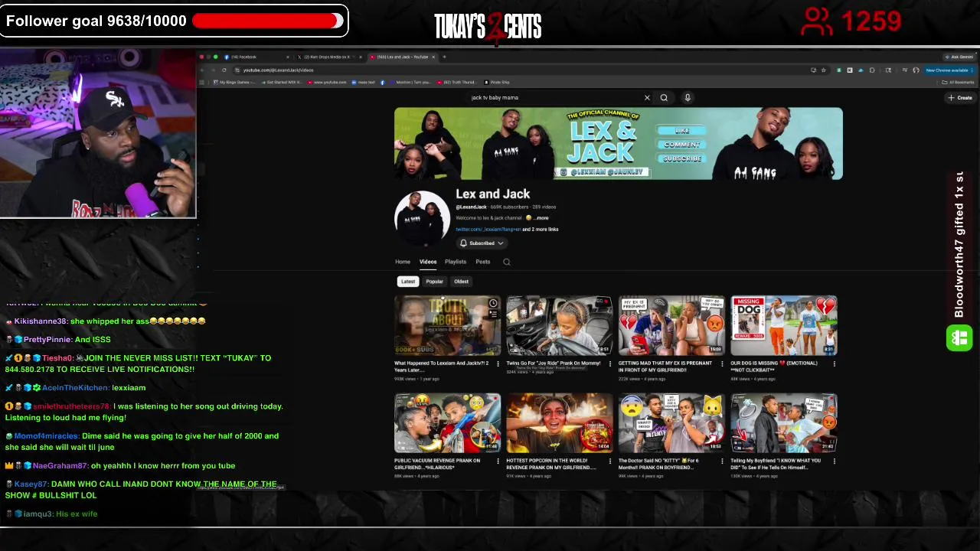Open 'OUR DOG IS MISSING' video thumbnail

tap(784, 326)
